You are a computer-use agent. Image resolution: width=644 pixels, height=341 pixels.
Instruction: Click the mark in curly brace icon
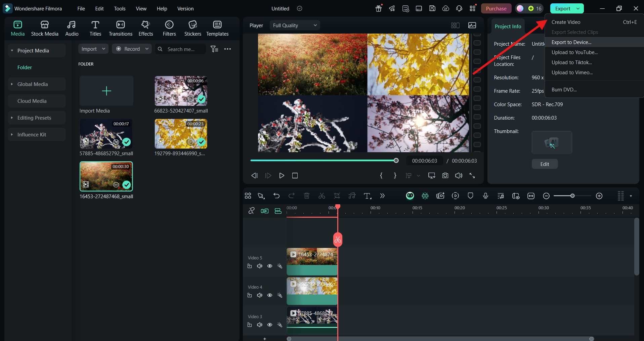coord(381,176)
